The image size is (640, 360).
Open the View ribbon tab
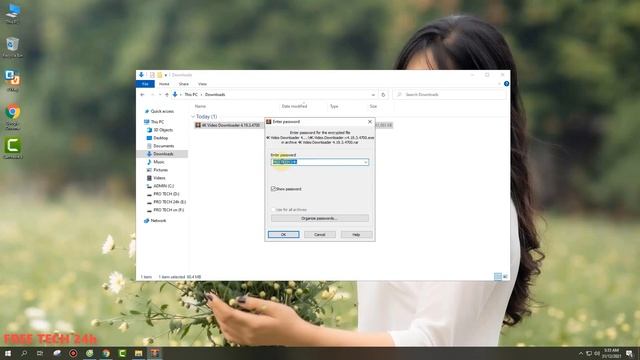pos(202,84)
